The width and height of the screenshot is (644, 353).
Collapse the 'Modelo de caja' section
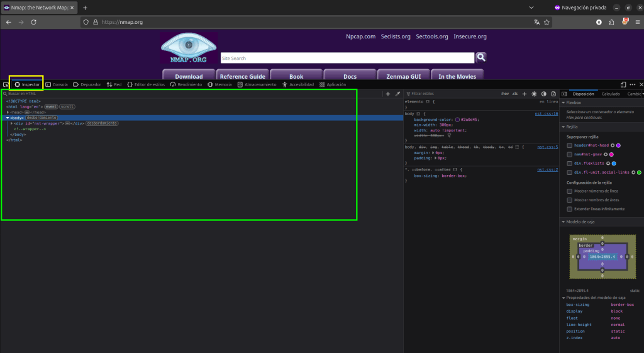click(x=563, y=222)
